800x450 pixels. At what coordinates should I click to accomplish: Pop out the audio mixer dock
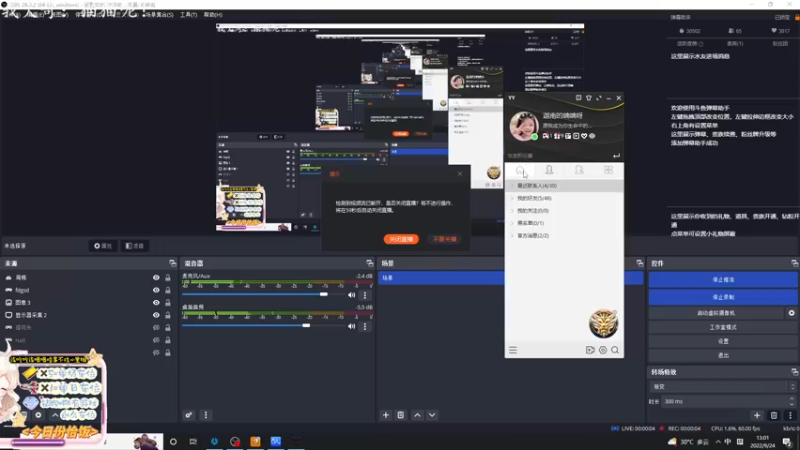pyautogui.click(x=370, y=263)
